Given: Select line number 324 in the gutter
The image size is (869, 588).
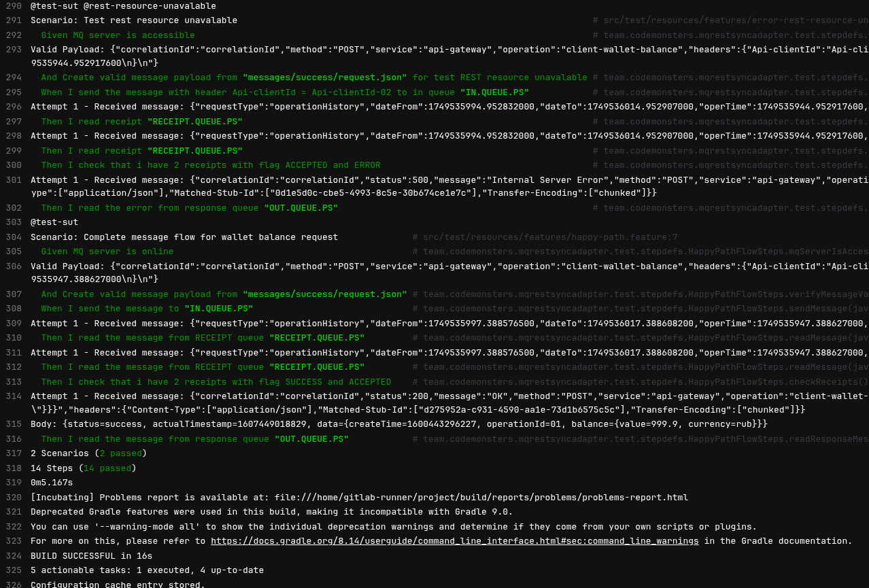Looking at the screenshot, I should (14, 556).
